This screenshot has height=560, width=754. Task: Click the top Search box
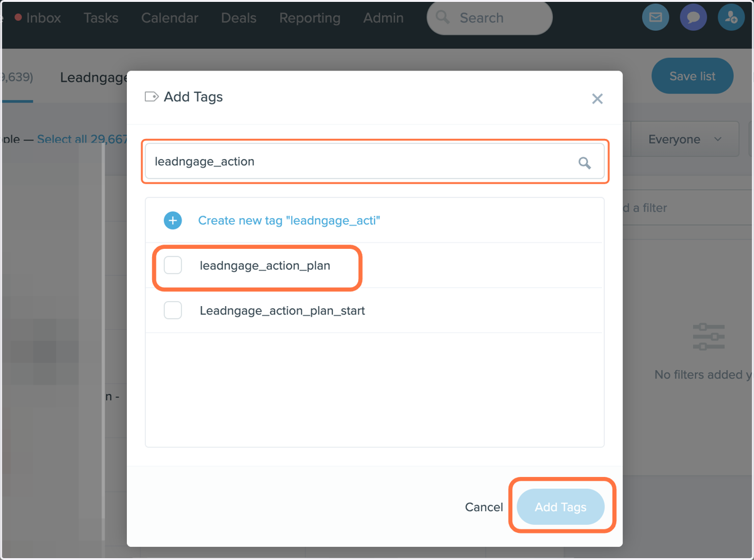click(489, 18)
